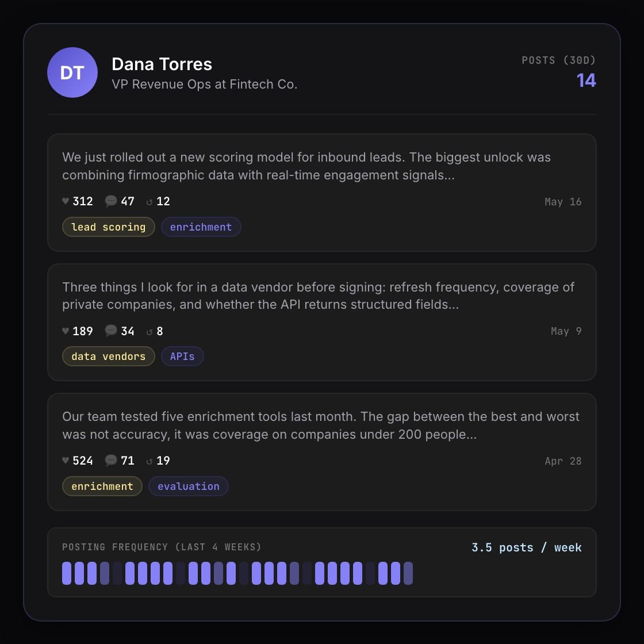
Task: Click the 'May 9' post date
Action: pyautogui.click(x=566, y=331)
